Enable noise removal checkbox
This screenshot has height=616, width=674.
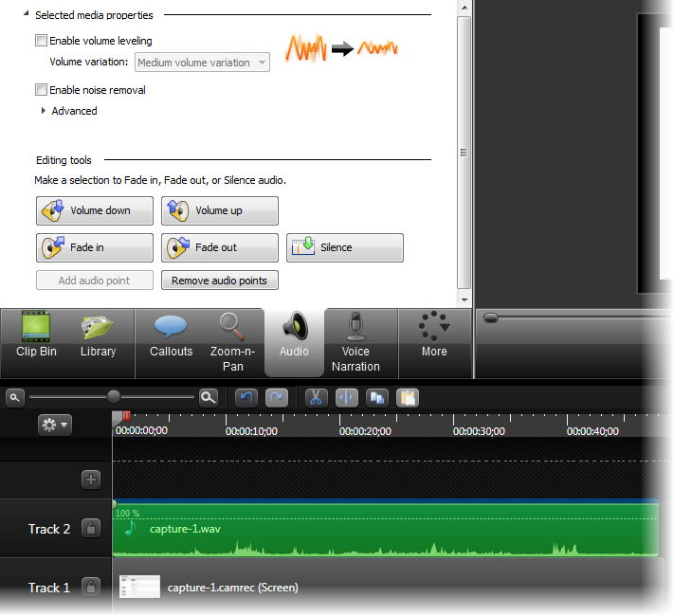click(41, 89)
